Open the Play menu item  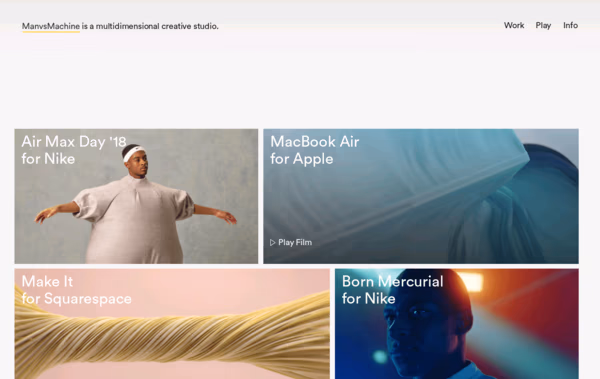(x=543, y=25)
